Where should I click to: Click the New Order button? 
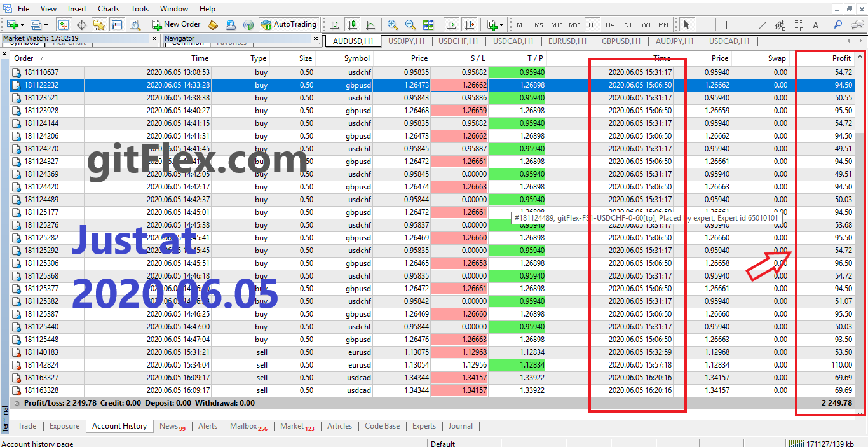177,25
